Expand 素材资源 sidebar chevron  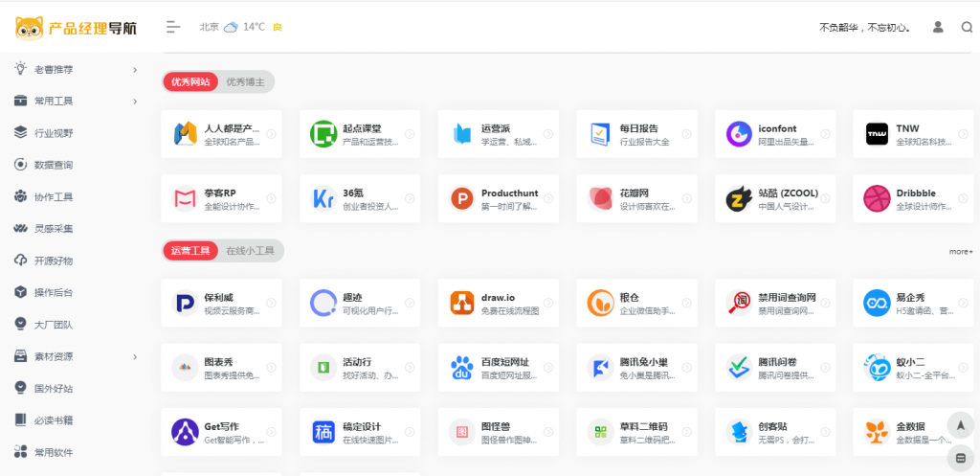coord(135,356)
